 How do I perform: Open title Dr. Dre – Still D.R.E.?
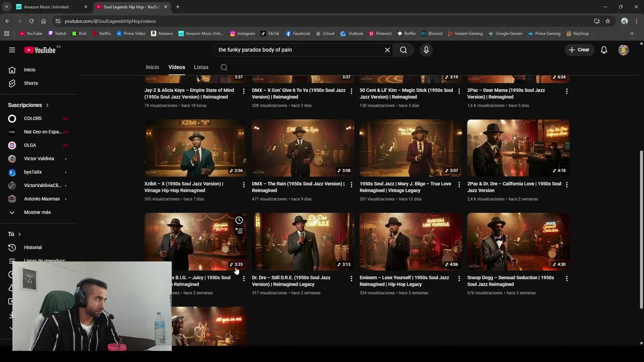291,281
